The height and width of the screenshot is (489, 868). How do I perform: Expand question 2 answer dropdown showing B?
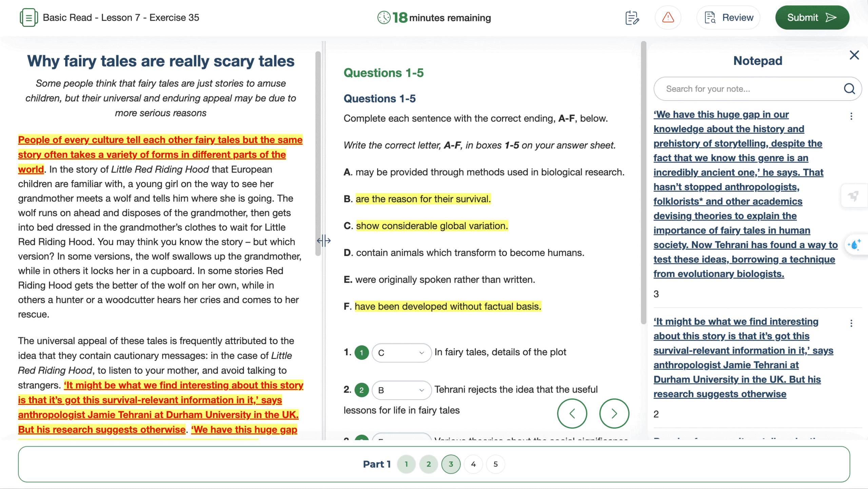pyautogui.click(x=401, y=390)
